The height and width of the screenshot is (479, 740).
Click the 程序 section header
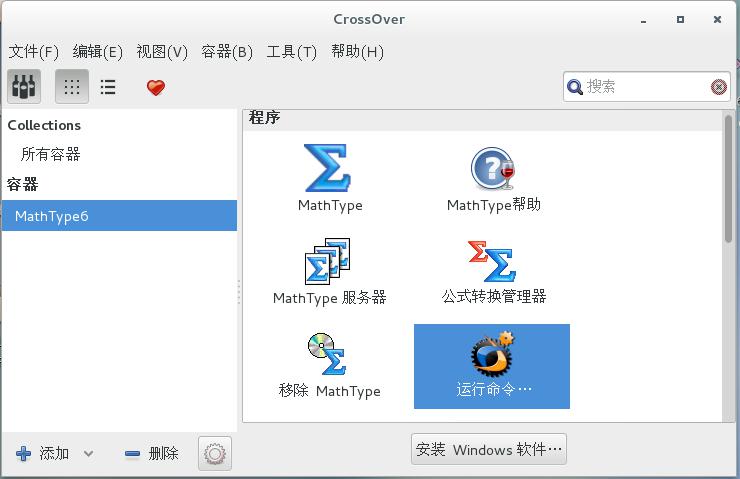(x=265, y=118)
